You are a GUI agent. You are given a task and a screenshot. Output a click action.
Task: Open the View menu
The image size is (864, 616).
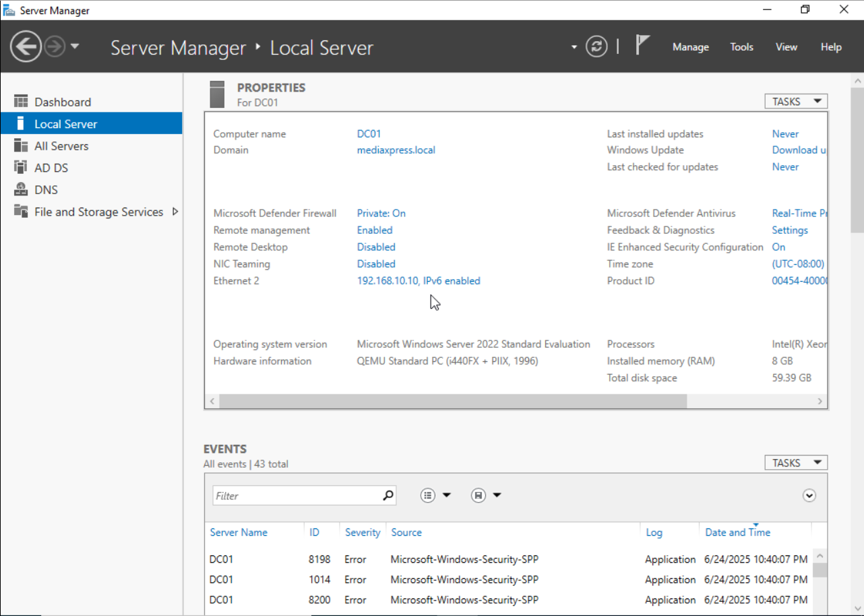tap(786, 47)
